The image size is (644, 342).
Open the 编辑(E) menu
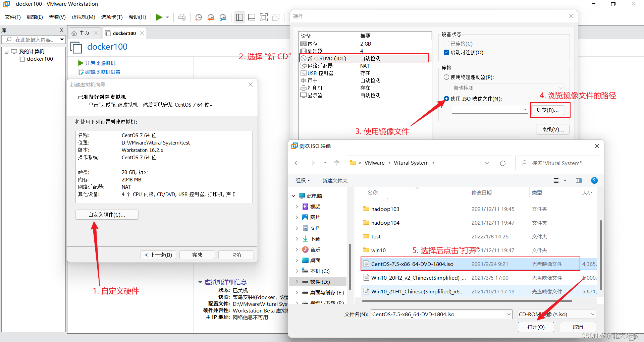35,17
